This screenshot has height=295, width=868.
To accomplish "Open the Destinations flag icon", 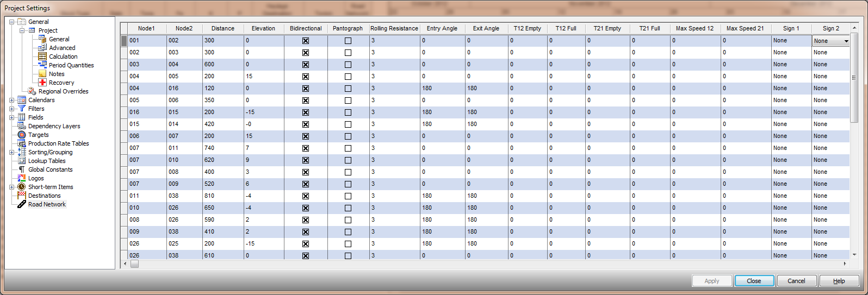I will pos(22,196).
